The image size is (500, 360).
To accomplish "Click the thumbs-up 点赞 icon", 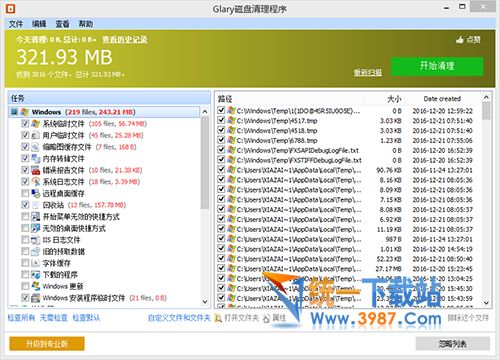I will point(460,40).
